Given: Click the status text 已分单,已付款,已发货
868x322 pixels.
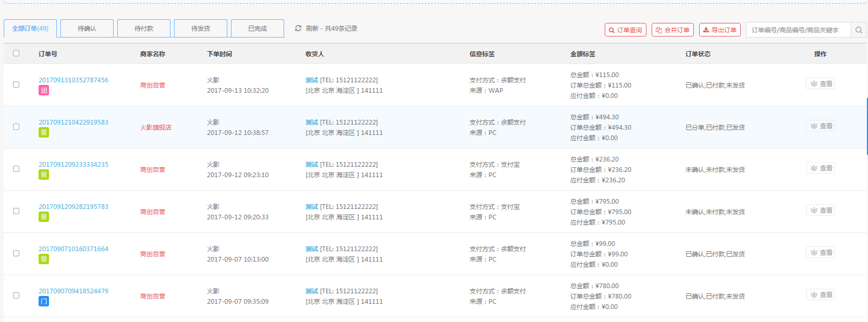Looking at the screenshot, I should 715,128.
